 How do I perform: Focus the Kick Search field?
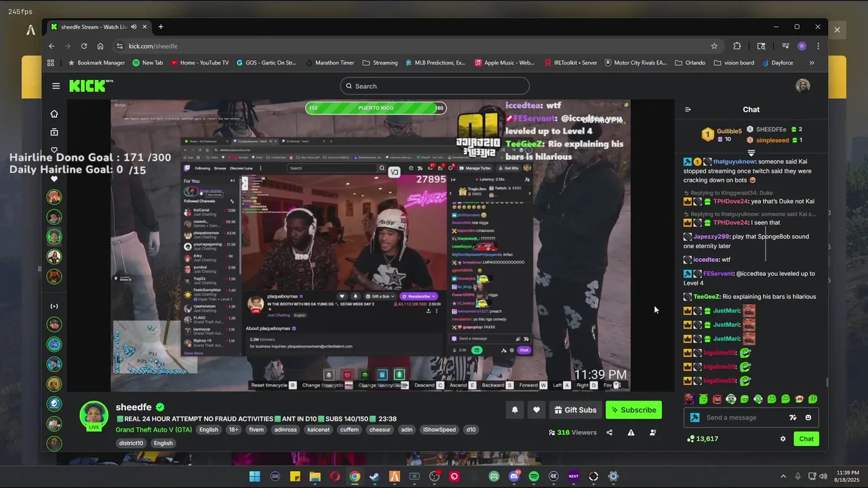coord(435,86)
